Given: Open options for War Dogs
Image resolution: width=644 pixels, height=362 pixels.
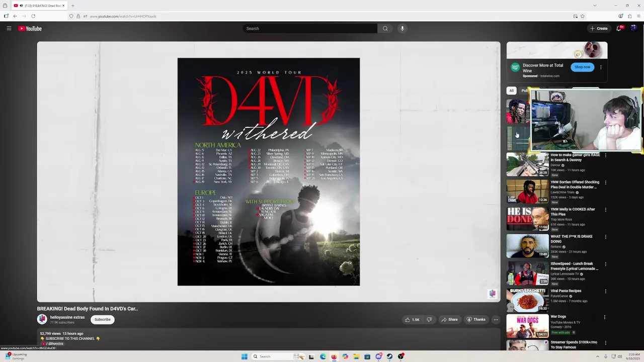Looking at the screenshot, I should [x=605, y=317].
